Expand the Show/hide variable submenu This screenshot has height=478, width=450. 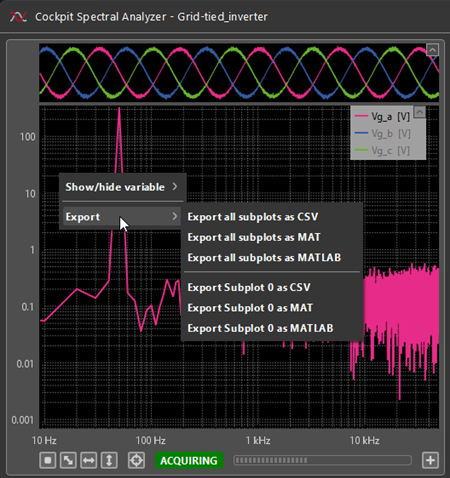pos(121,187)
